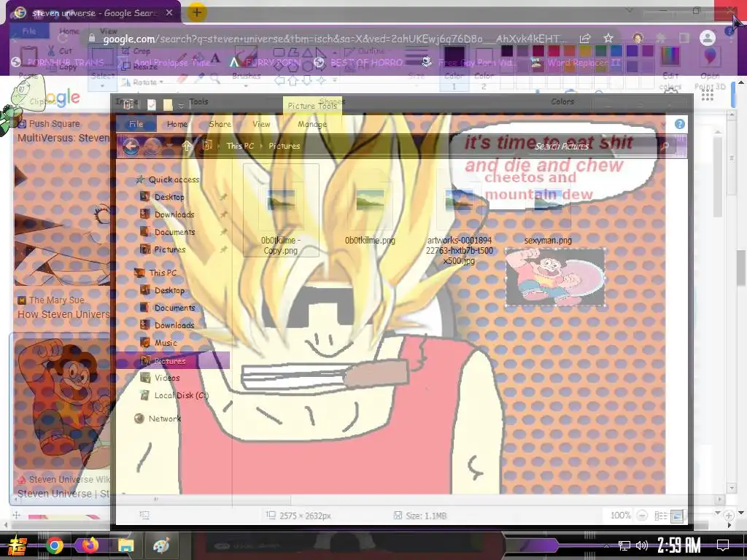Open the File tab in Explorer

click(x=136, y=124)
